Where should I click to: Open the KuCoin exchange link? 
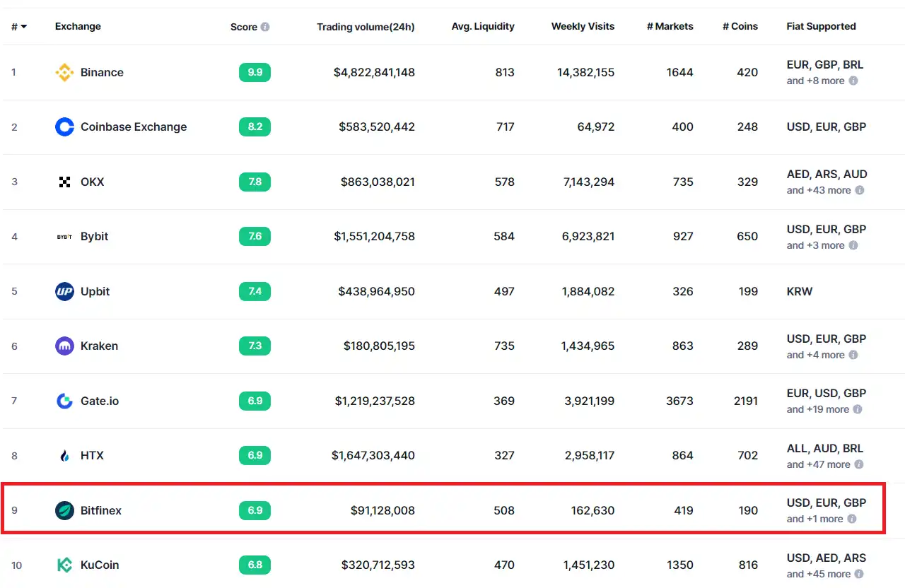100,565
